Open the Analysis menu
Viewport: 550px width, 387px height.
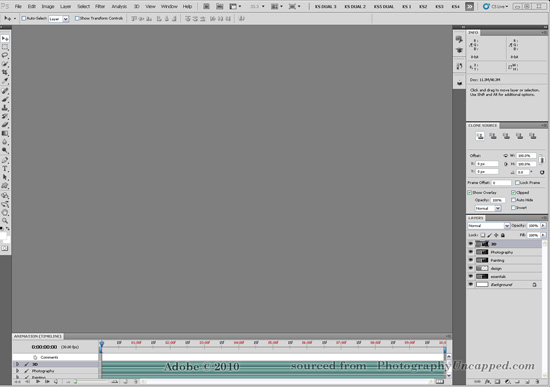point(119,6)
